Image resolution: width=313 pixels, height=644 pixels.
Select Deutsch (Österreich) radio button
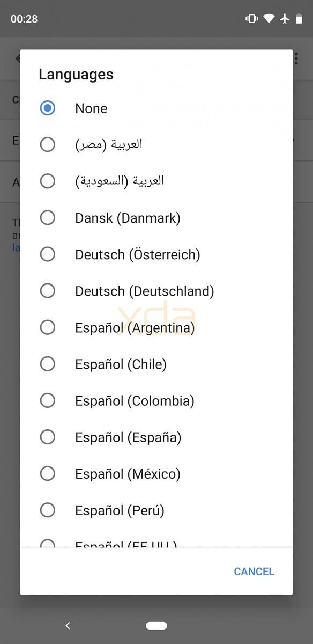click(x=48, y=254)
